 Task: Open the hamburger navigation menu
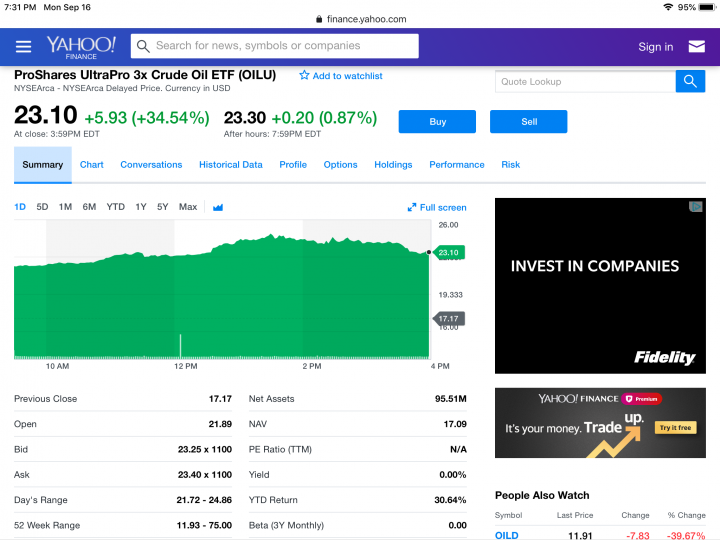23,46
